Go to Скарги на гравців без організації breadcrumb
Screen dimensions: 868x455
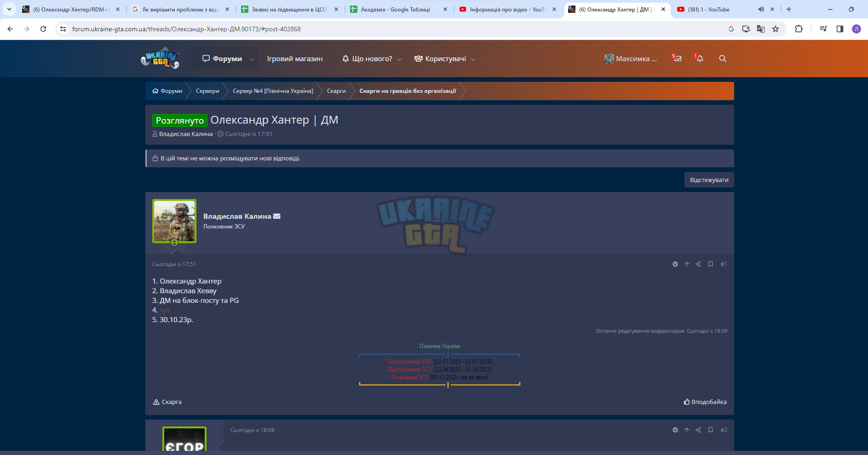(x=408, y=91)
